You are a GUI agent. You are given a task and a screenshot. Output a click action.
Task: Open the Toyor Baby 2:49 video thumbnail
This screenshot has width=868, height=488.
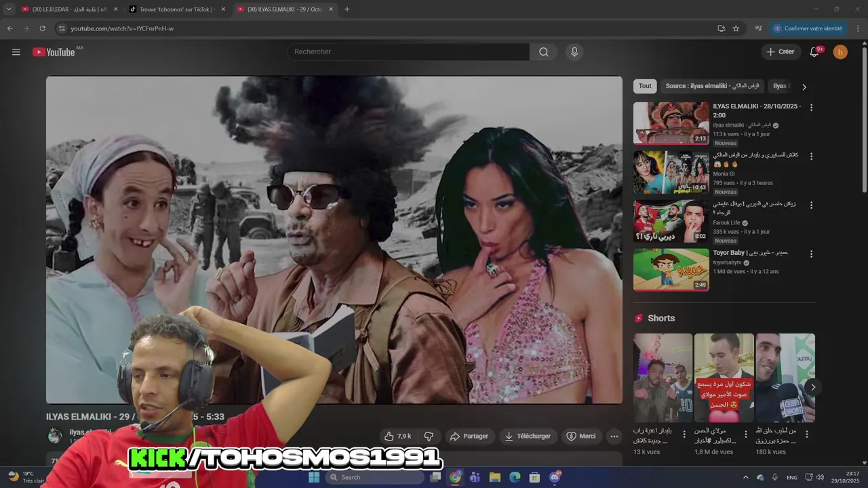pos(671,270)
